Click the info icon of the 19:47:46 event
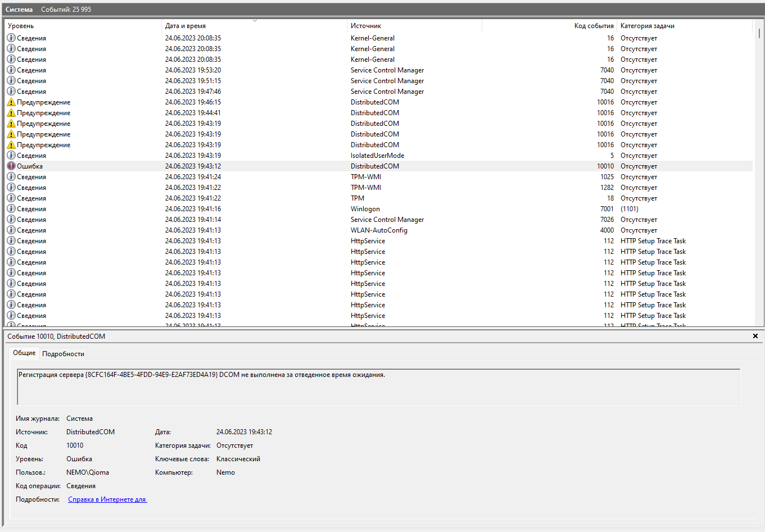Screen dimensions: 765x532 pos(11,92)
